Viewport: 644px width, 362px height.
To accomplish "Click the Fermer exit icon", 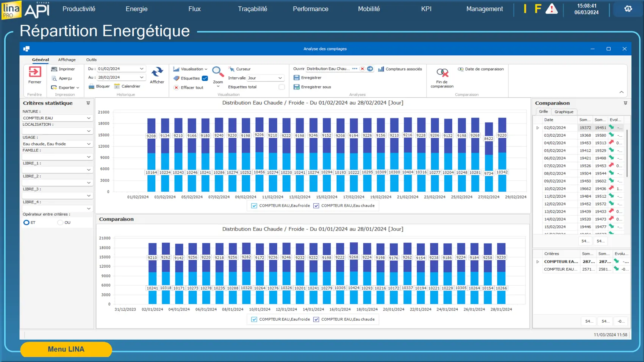I will [x=35, y=72].
